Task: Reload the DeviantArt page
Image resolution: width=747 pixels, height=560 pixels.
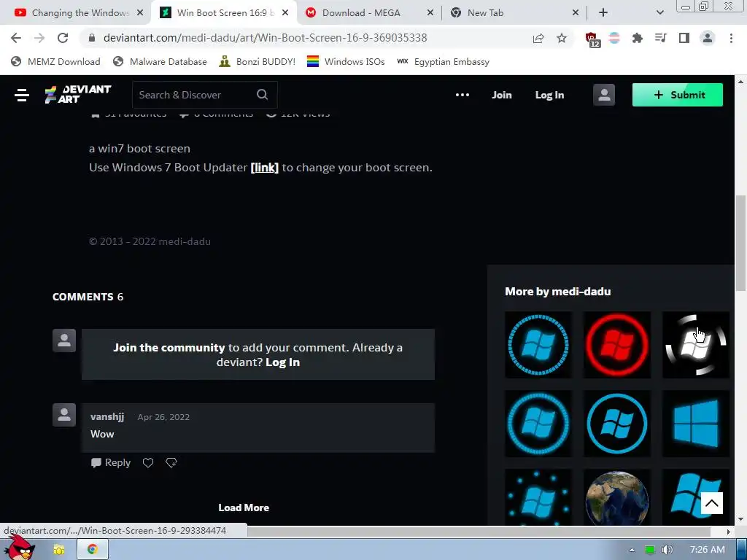Action: pyautogui.click(x=63, y=38)
